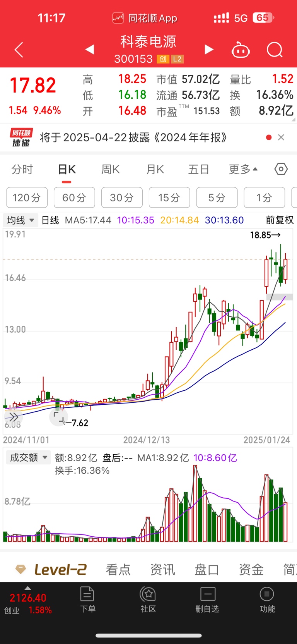Tap the stock name 科泰电源
The image size is (297, 644).
(148, 42)
